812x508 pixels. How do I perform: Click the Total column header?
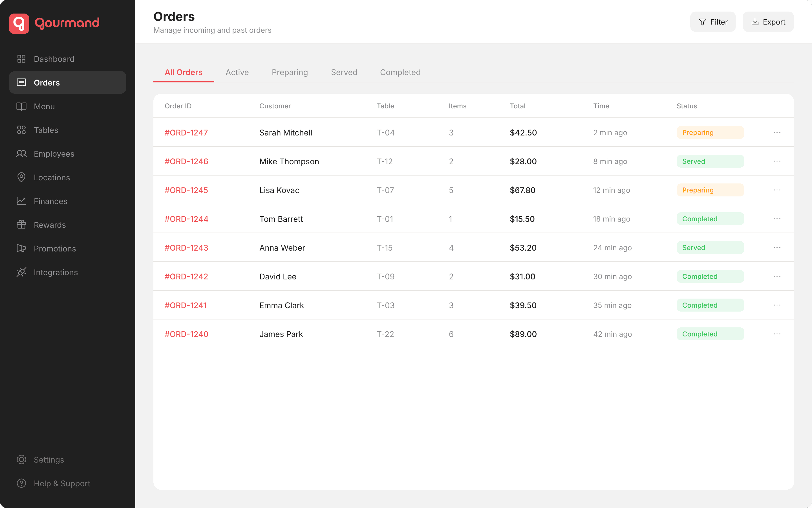[x=517, y=106]
